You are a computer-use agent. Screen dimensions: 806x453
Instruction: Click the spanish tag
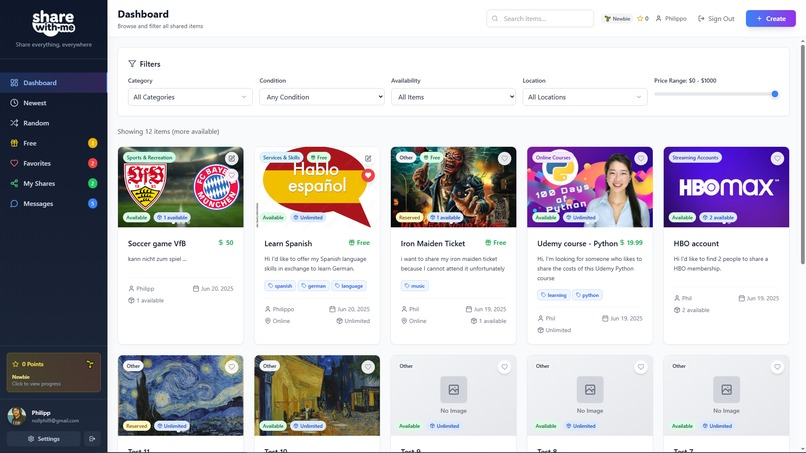point(280,286)
